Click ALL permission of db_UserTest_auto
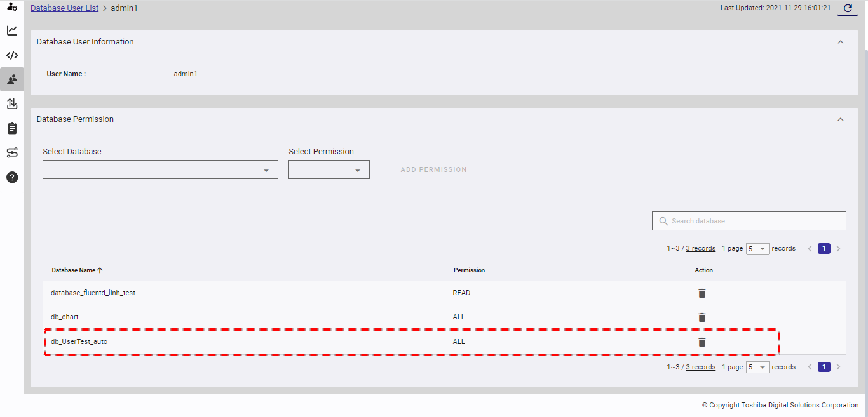Viewport: 868px width, 417px height. 459,341
